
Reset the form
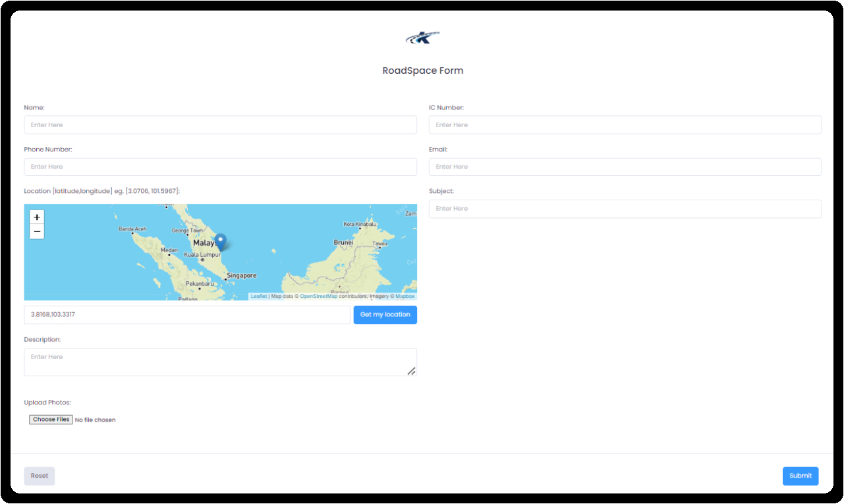40,476
